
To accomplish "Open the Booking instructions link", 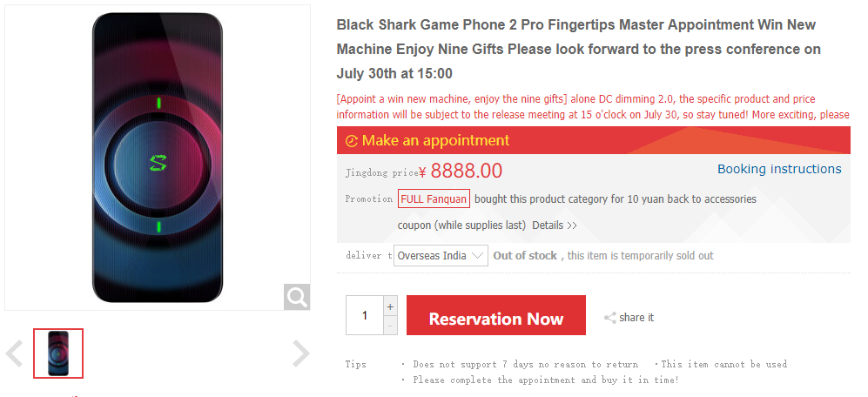I will coord(779,169).
